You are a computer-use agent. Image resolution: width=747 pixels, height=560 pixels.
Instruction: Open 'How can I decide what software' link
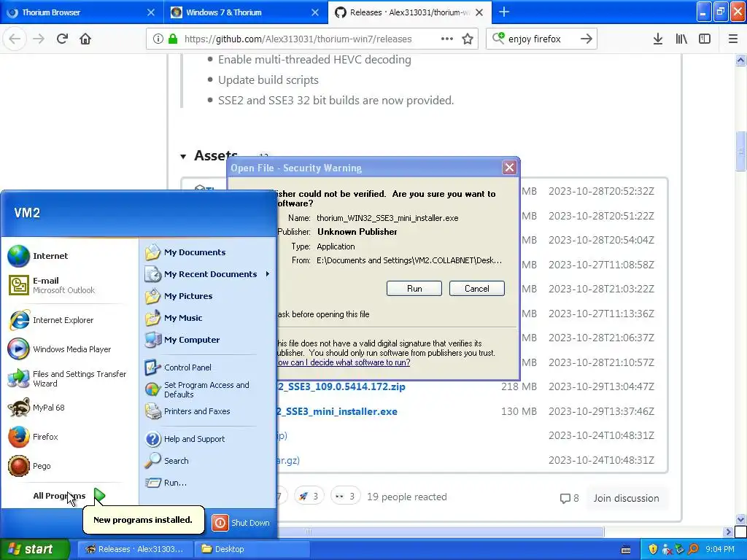pyautogui.click(x=344, y=362)
